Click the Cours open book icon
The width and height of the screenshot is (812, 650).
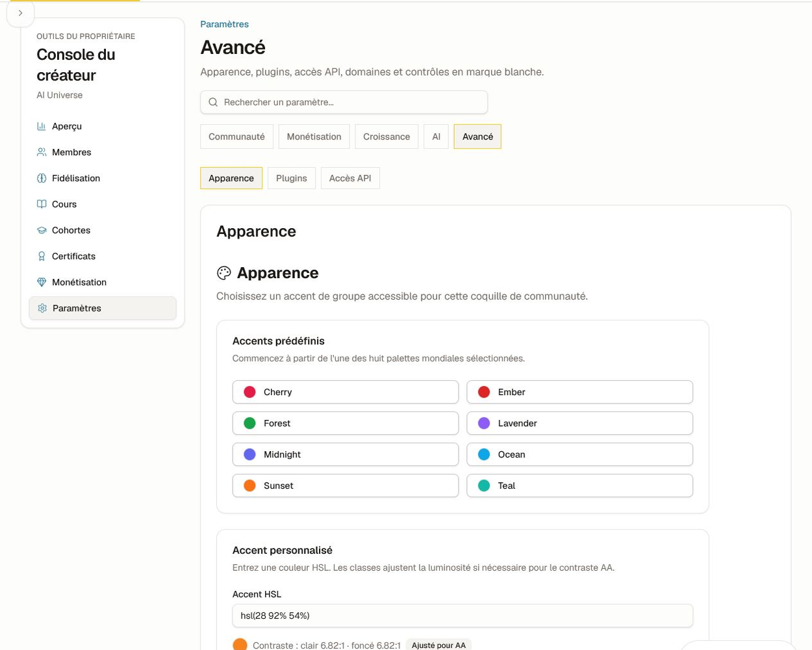coord(42,204)
